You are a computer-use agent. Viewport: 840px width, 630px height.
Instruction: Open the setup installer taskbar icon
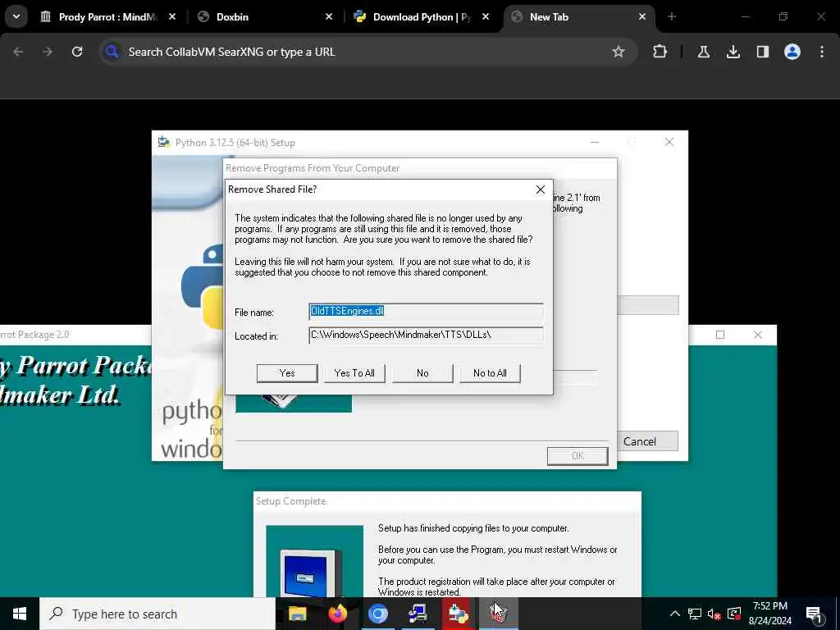[x=418, y=614]
